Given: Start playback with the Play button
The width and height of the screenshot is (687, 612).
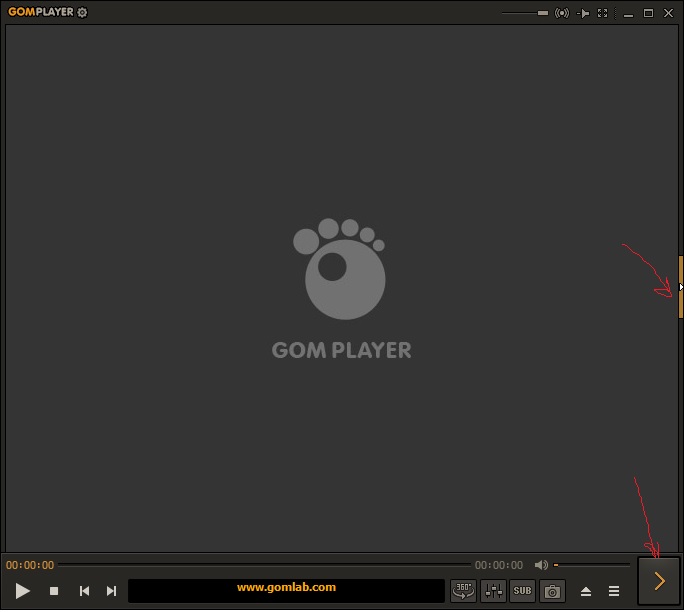Looking at the screenshot, I should pyautogui.click(x=22, y=593).
